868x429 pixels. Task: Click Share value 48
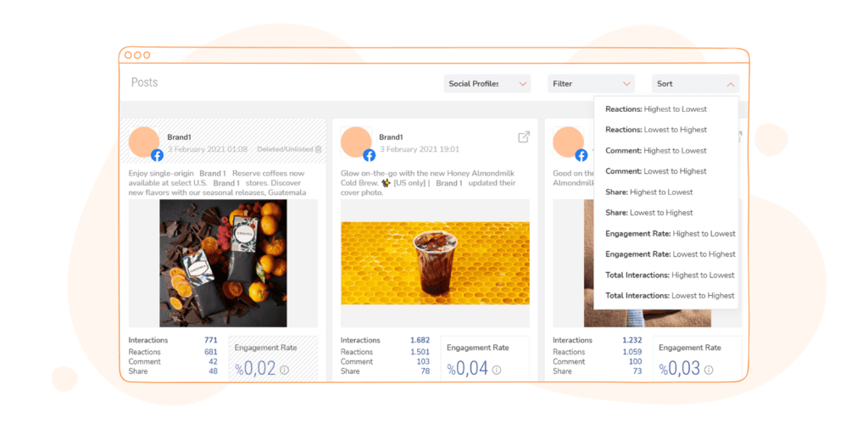(213, 371)
